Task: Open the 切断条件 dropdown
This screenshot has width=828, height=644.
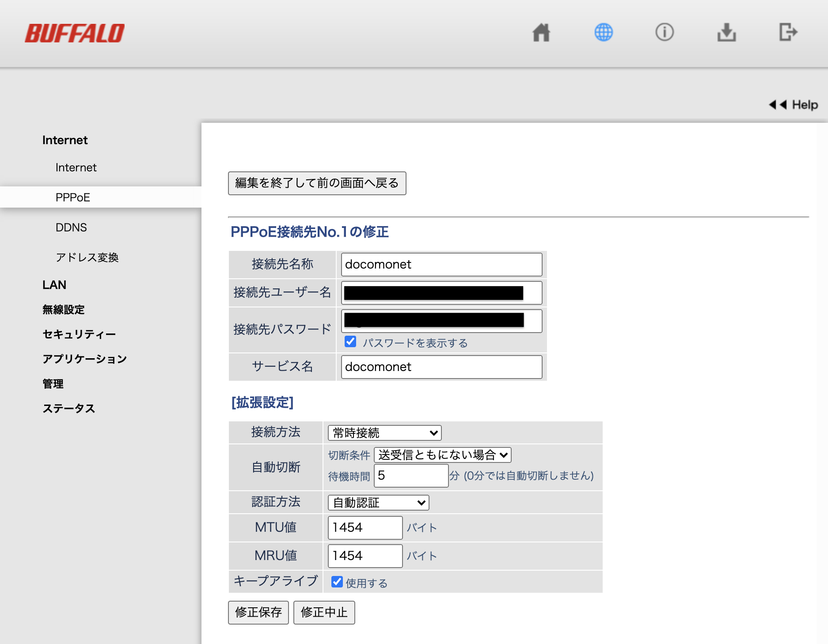Action: [x=442, y=455]
